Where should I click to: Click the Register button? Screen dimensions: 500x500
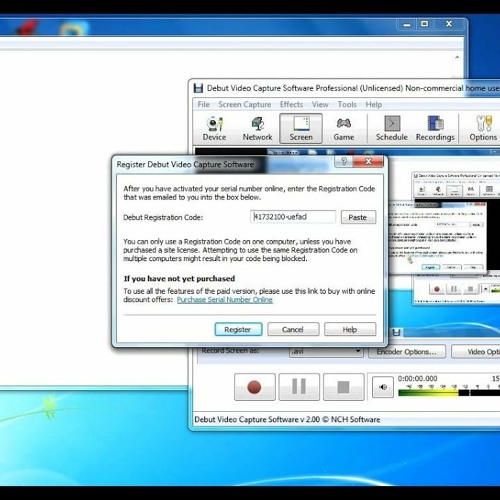[x=238, y=329]
